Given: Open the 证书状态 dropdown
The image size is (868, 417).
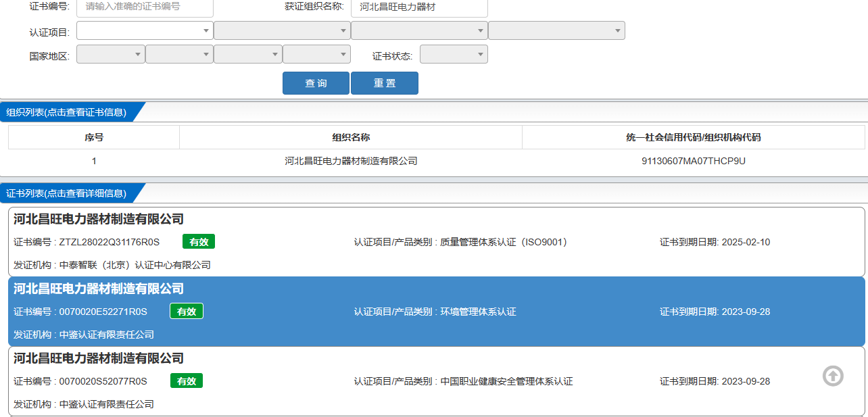Looking at the screenshot, I should tap(454, 54).
